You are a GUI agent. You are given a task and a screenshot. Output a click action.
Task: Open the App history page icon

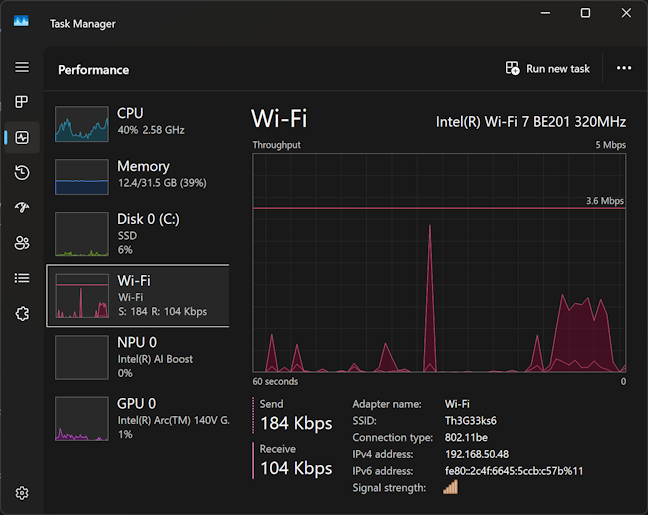pos(22,172)
